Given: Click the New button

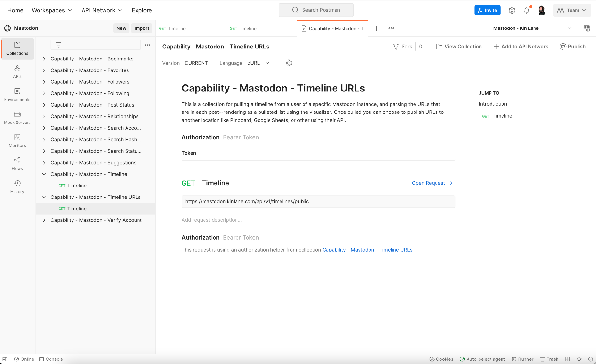Looking at the screenshot, I should pyautogui.click(x=121, y=28).
